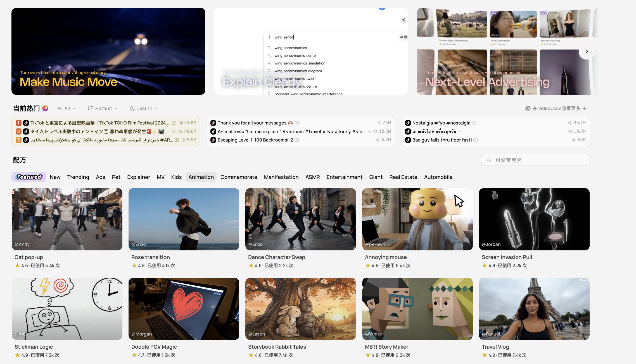The image size is (636, 364).
Task: Click the plus icon in the 'wing aerod' search bar
Action: (x=269, y=37)
